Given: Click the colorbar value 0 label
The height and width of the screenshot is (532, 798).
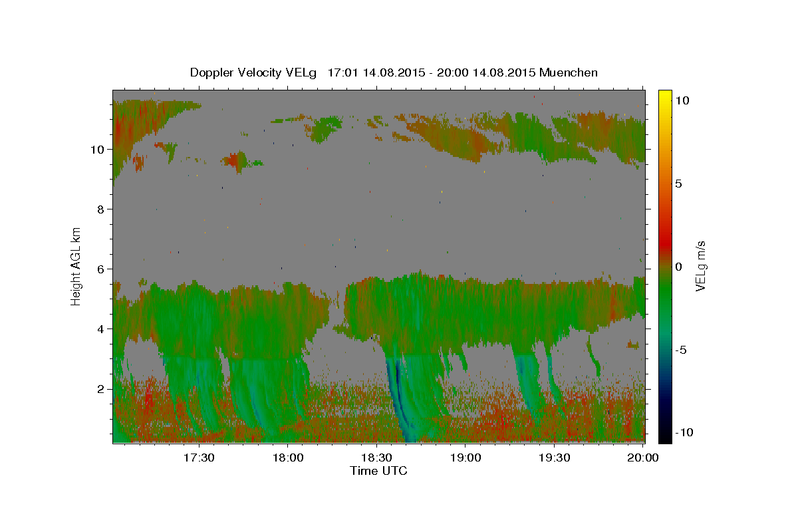Looking at the screenshot, I should [679, 267].
